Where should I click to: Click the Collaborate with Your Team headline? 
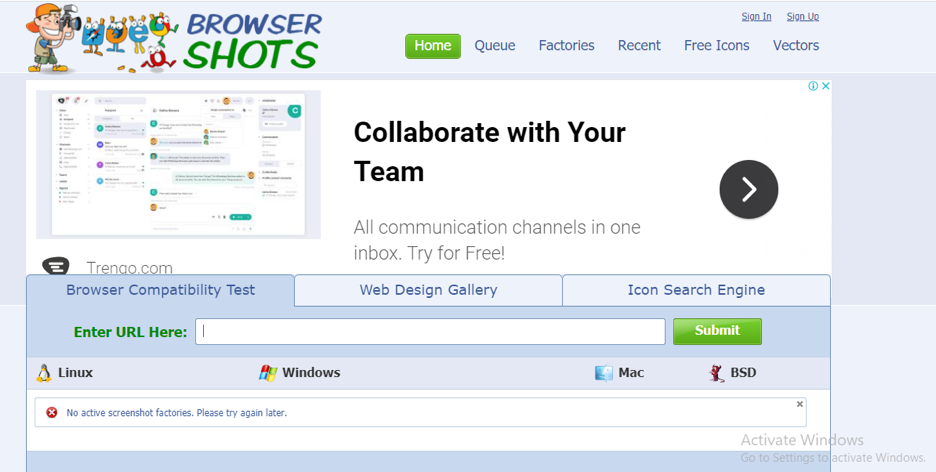coord(489,152)
